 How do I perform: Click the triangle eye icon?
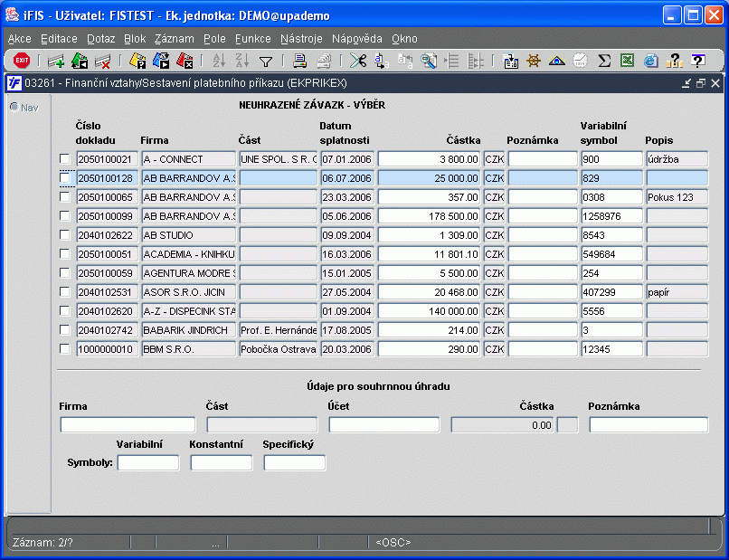[557, 61]
